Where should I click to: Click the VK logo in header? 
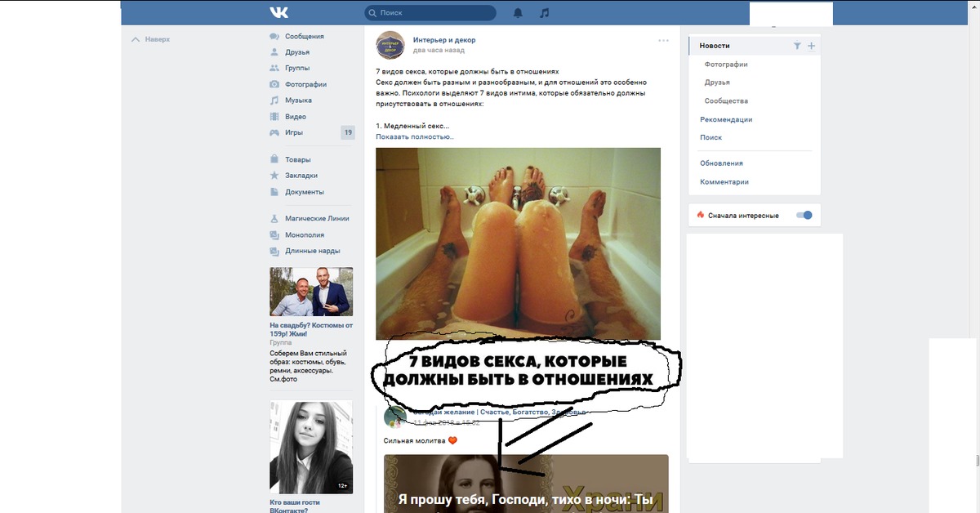[x=278, y=13]
